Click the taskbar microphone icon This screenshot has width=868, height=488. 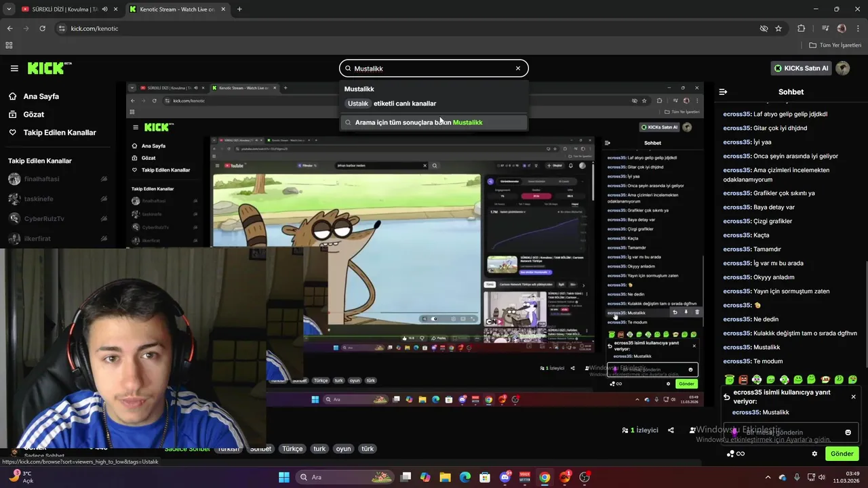(796, 477)
